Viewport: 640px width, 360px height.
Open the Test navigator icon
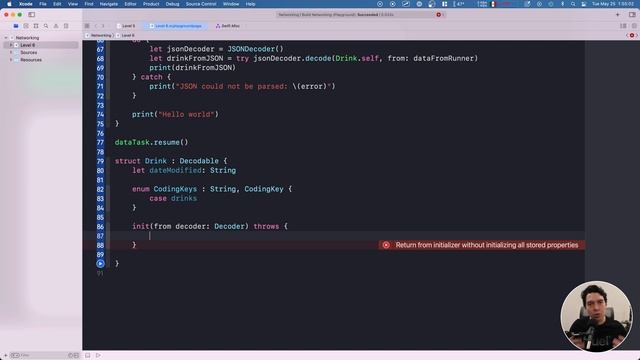tap(66, 26)
